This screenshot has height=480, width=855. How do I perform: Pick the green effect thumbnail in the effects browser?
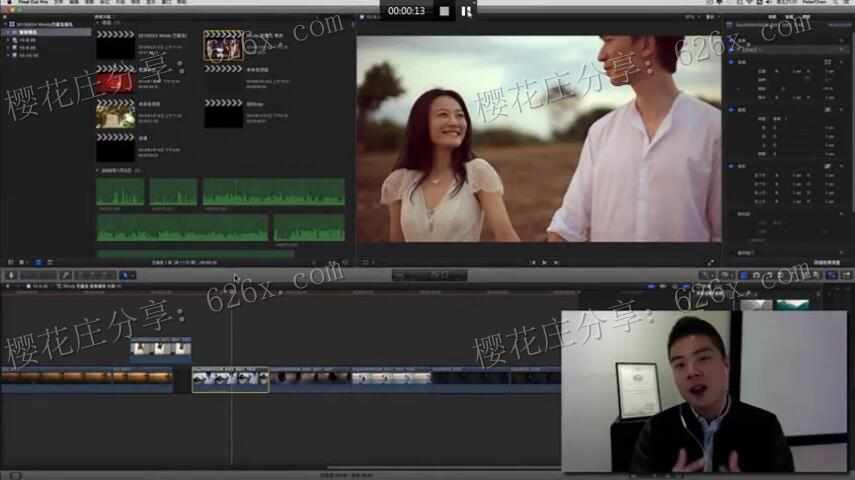[x=792, y=304]
